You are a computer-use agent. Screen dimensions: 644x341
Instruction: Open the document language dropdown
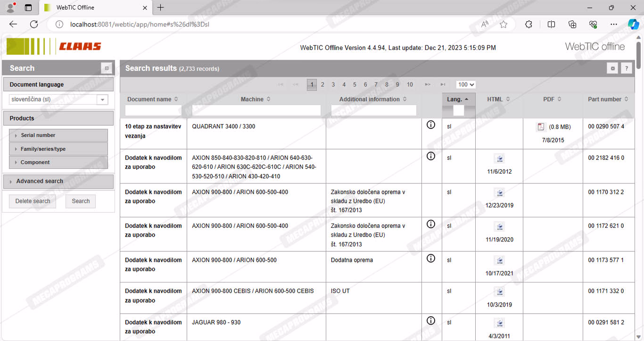click(102, 100)
